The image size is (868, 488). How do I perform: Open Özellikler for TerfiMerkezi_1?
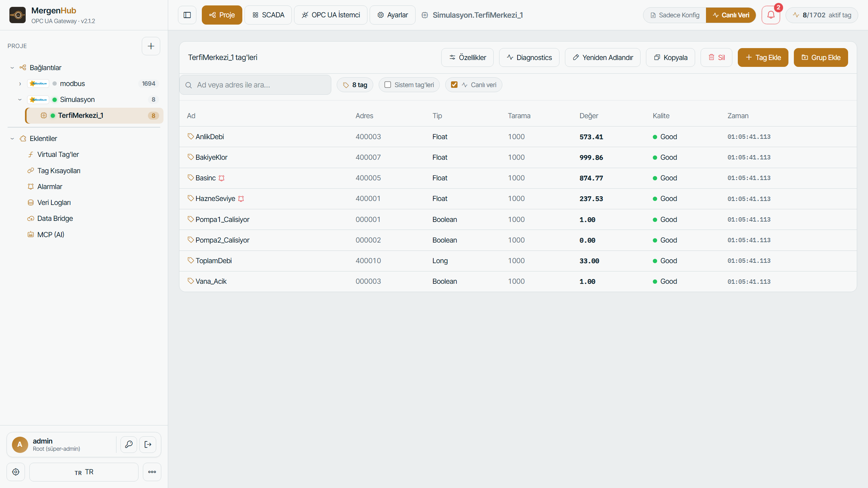pos(467,57)
